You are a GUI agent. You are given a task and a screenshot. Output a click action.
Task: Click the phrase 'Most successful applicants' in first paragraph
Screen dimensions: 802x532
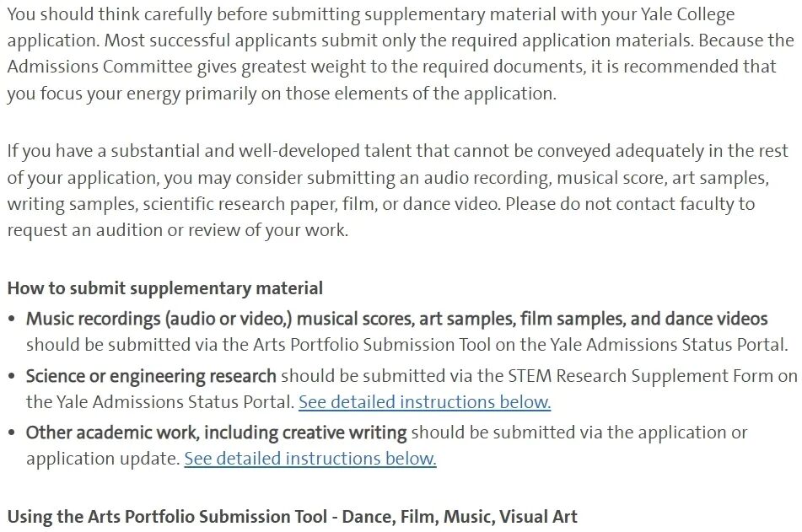211,40
